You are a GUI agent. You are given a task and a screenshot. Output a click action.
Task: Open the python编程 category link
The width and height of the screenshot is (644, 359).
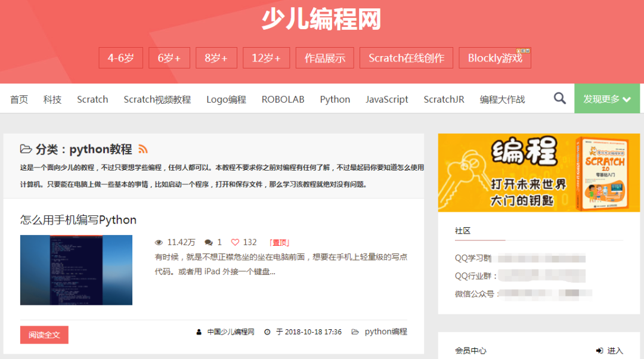(386, 332)
